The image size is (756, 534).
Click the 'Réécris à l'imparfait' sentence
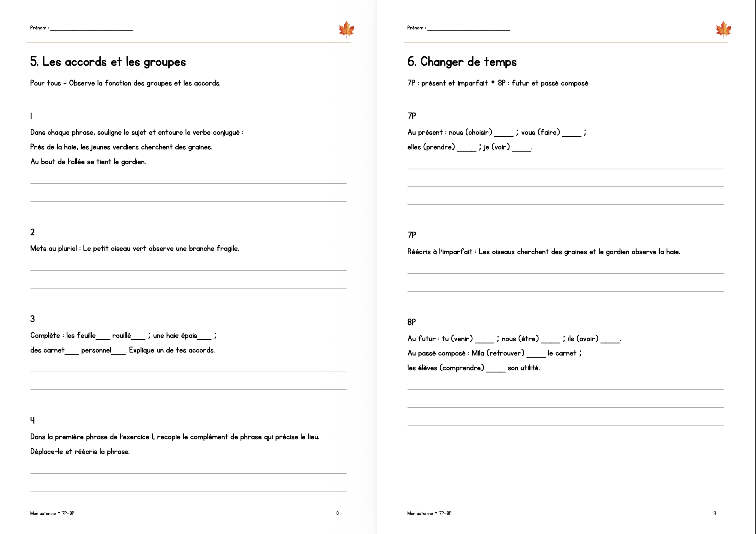point(544,252)
